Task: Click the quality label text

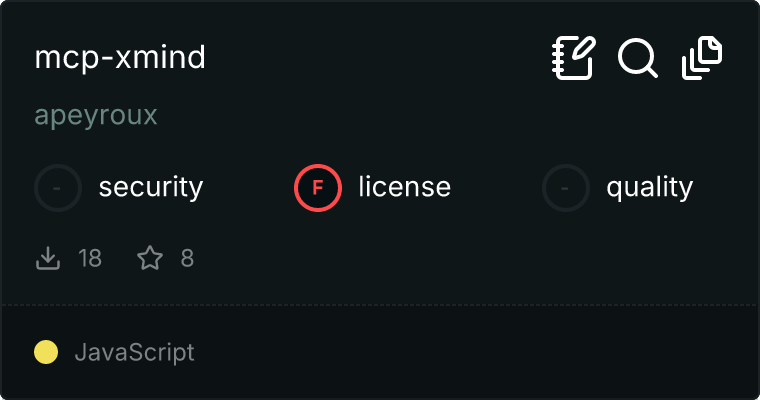Action: coord(649,187)
